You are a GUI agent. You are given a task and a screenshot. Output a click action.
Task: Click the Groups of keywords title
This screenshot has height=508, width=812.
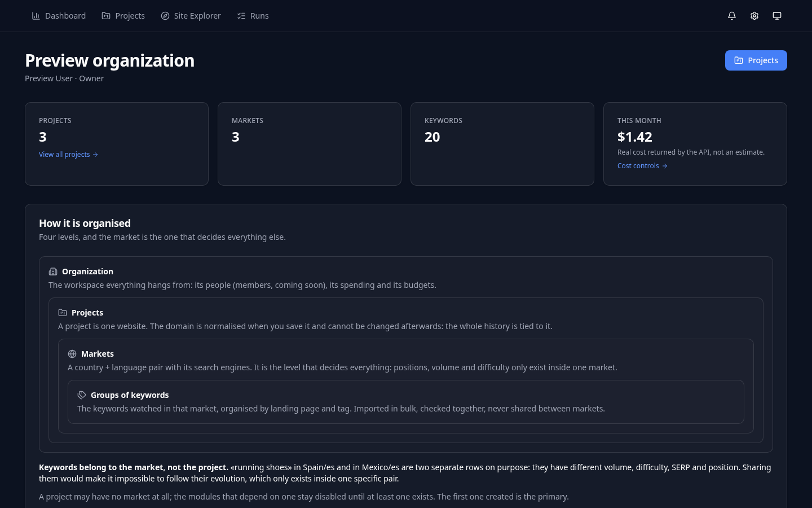tap(130, 395)
